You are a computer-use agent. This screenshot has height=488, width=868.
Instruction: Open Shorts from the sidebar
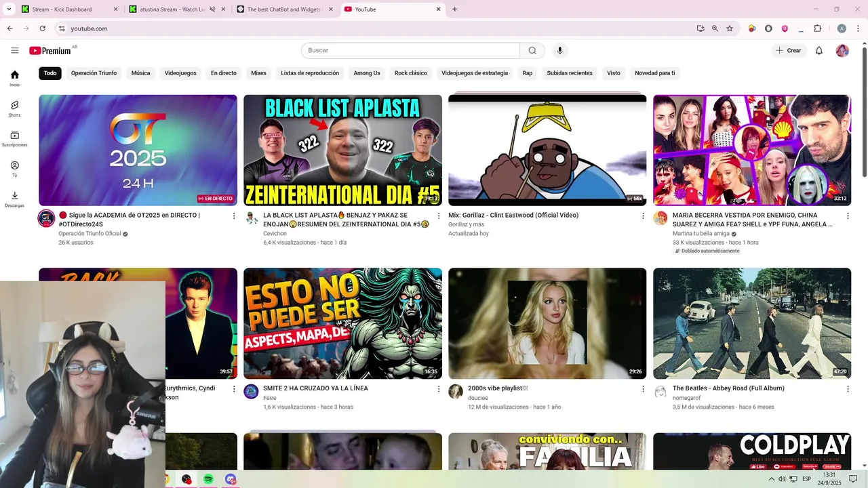point(15,109)
